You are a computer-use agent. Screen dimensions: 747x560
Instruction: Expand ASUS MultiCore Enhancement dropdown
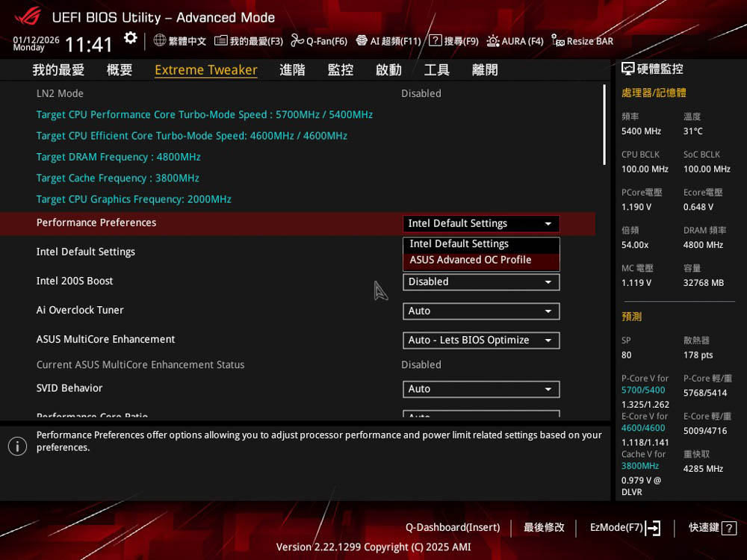coord(481,340)
